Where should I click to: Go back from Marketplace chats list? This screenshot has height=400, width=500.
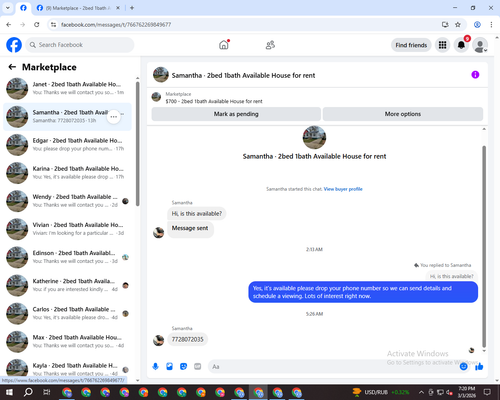click(12, 67)
